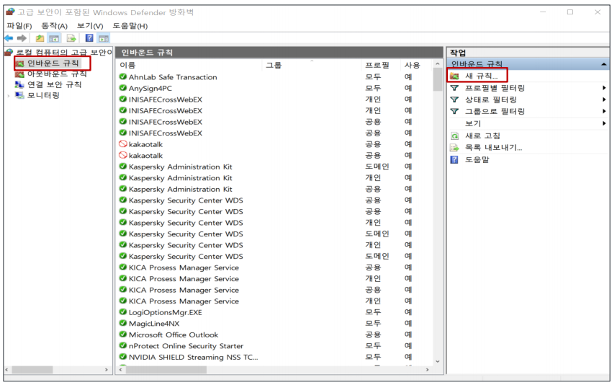
Task: Click the 새 규칙 icon in actions pane
Action: coord(454,76)
